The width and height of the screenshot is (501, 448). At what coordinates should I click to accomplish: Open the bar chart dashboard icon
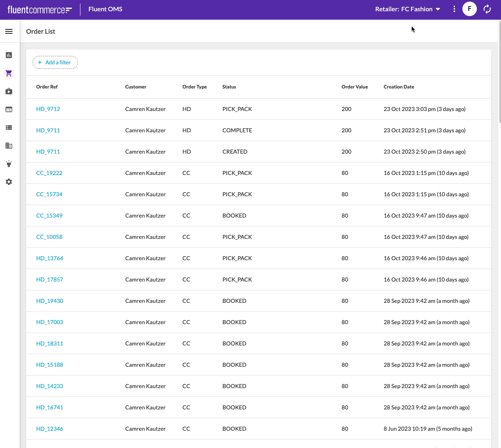click(9, 55)
